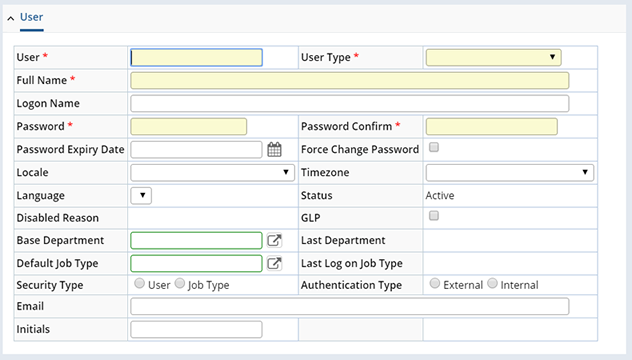This screenshot has height=360, width=632.
Task: Open the Default Job Type lookup icon
Action: [274, 264]
